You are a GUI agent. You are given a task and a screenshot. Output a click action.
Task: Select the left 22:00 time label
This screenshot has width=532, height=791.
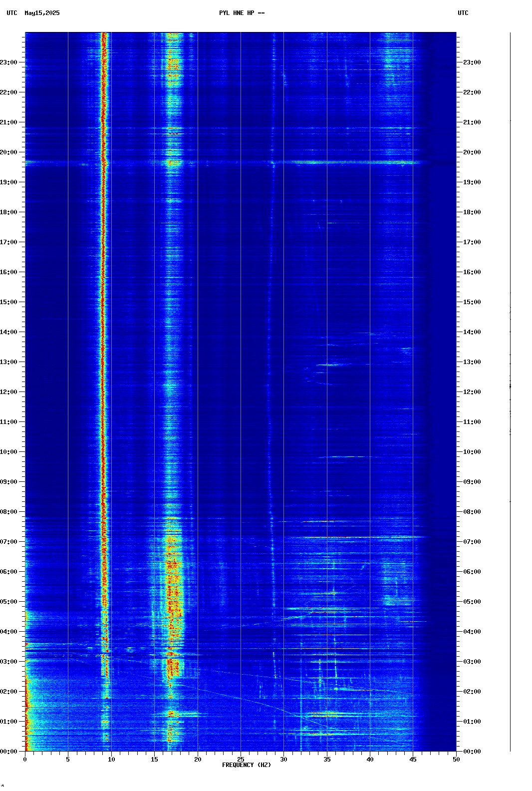(x=8, y=92)
